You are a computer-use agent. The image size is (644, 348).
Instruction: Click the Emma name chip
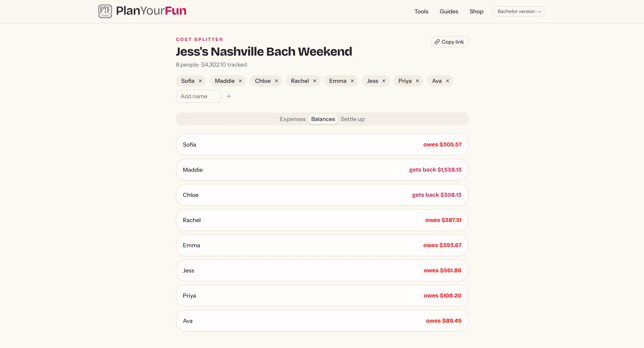point(341,81)
